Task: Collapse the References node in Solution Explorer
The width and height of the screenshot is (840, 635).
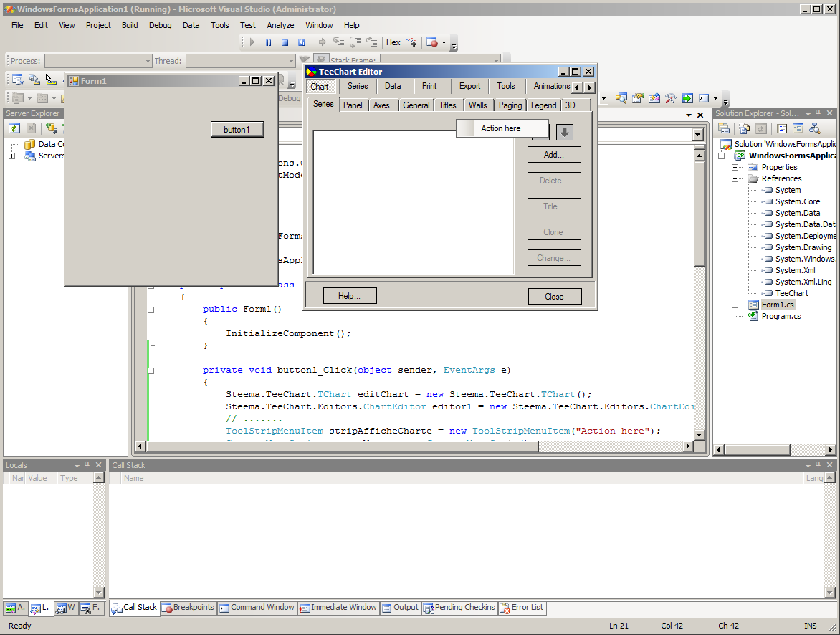Action: [735, 178]
